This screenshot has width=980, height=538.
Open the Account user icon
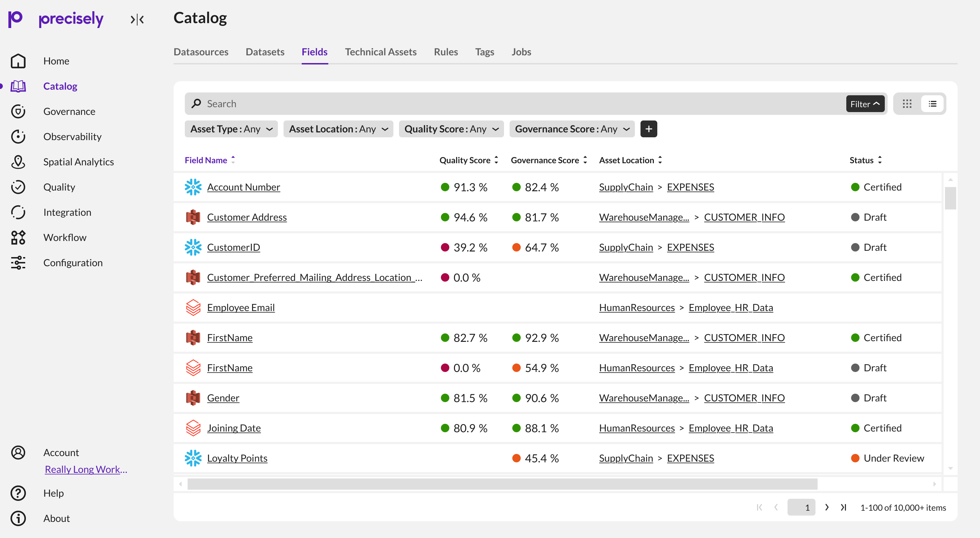18,452
